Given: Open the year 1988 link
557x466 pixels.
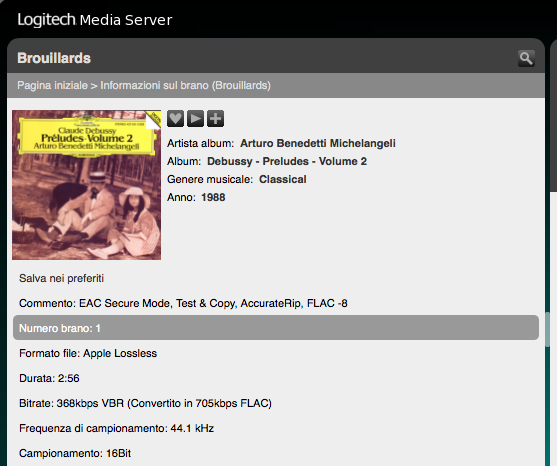Looking at the screenshot, I should (x=213, y=197).
